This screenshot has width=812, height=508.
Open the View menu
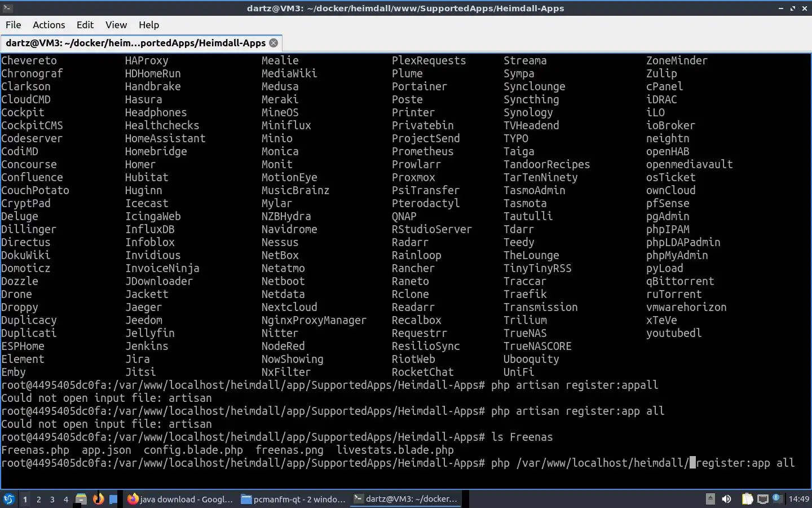[116, 25]
